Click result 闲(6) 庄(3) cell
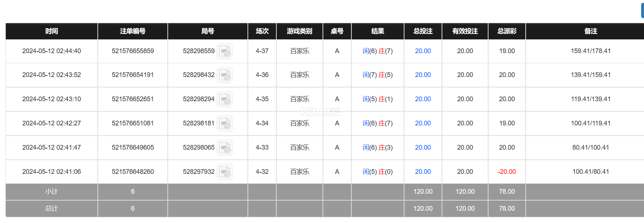Screen dimensions: 644x223 pyautogui.click(x=378, y=147)
